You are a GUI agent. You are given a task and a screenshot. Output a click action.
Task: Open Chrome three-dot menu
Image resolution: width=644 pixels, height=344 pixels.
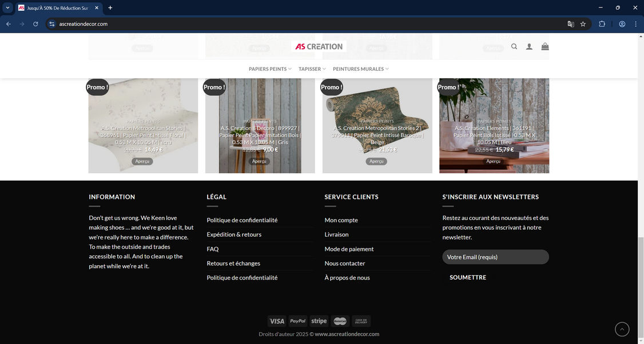tap(635, 24)
